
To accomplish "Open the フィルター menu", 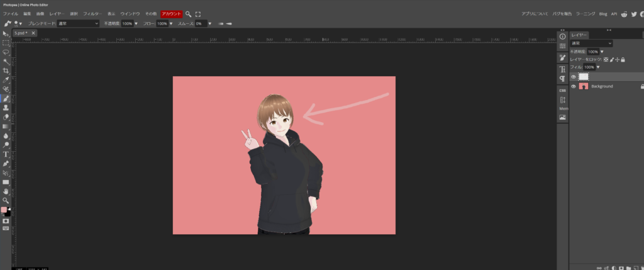I will pos(92,13).
